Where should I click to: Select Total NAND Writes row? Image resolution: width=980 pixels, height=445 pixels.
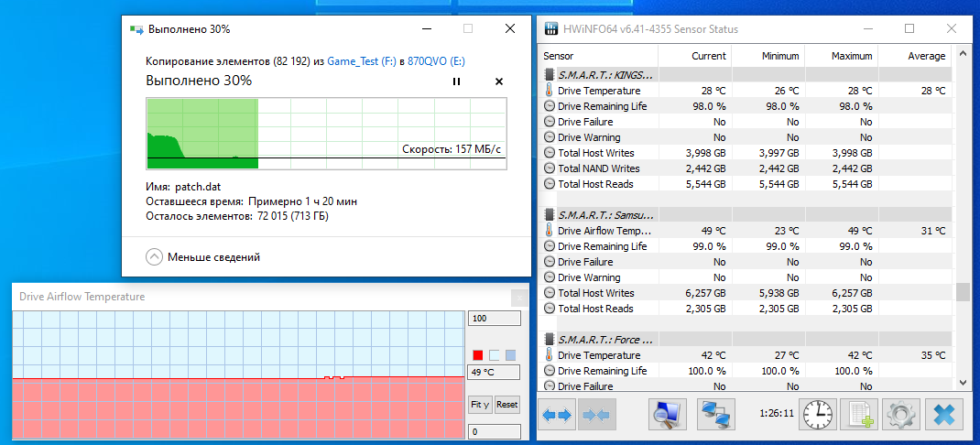coord(745,168)
